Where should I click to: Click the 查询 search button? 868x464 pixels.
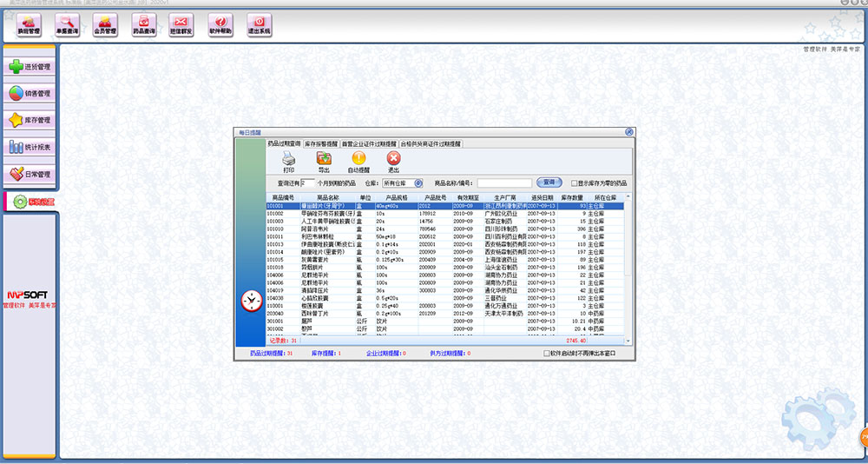tap(549, 182)
